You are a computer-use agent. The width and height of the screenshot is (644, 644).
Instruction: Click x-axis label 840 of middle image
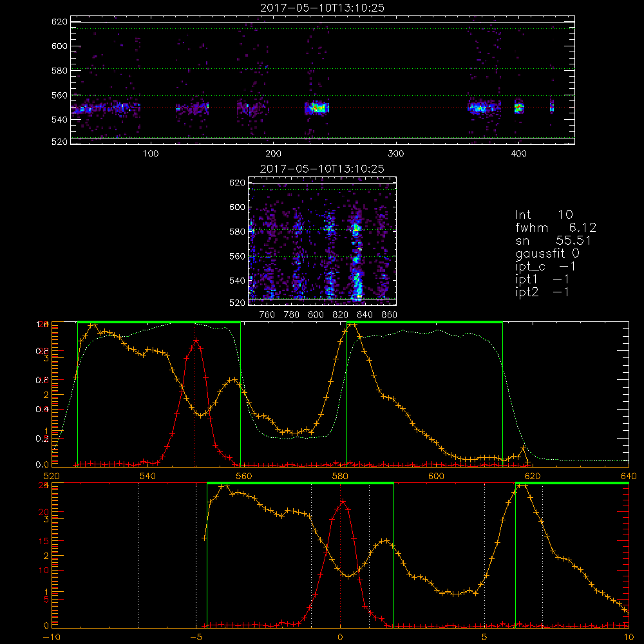(365, 315)
